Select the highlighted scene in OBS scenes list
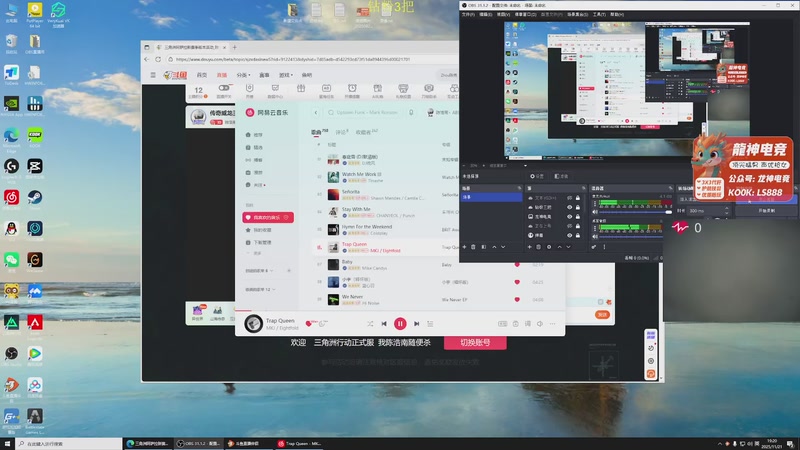This screenshot has width=800, height=450. tap(491, 197)
